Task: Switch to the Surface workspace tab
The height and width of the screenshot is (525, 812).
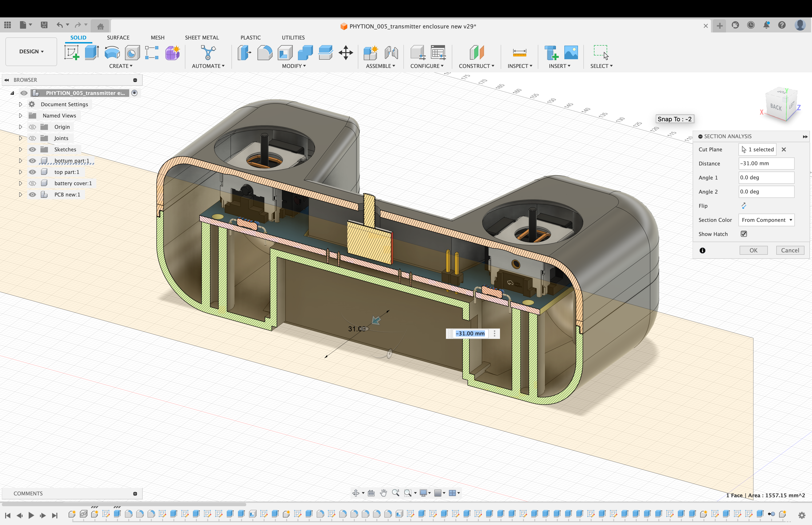Action: pos(118,37)
